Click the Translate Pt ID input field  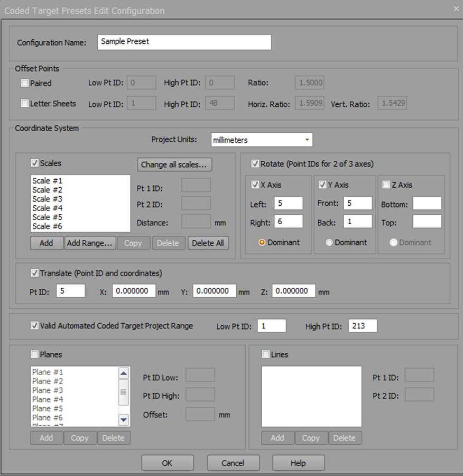70,290
